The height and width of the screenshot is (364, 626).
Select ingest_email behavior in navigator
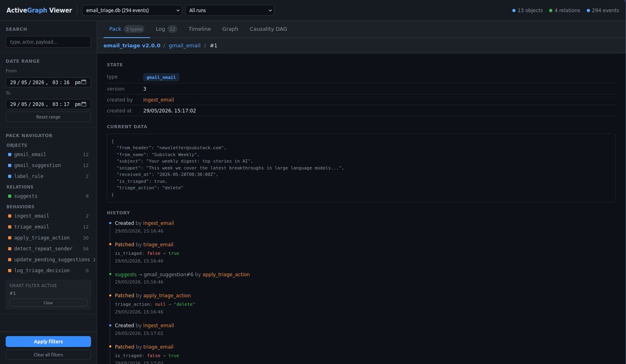pyautogui.click(x=49, y=216)
